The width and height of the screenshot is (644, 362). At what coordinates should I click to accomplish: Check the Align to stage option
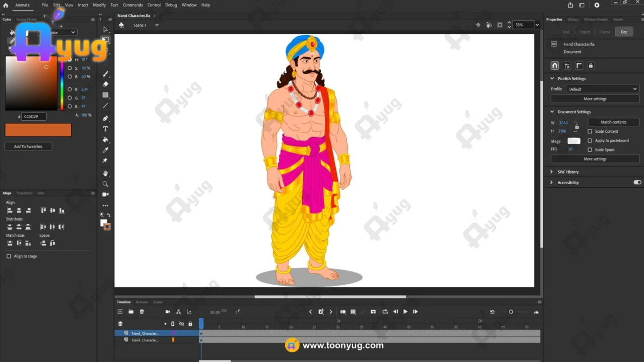coord(9,257)
